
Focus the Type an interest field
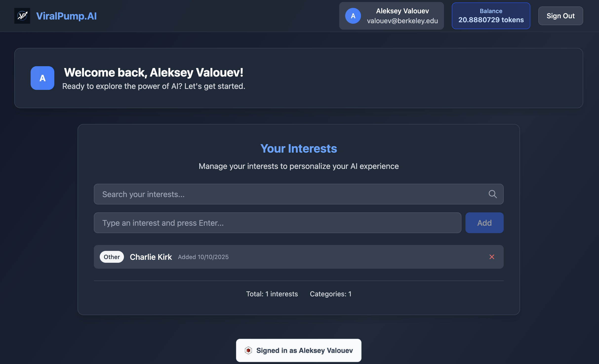point(277,223)
